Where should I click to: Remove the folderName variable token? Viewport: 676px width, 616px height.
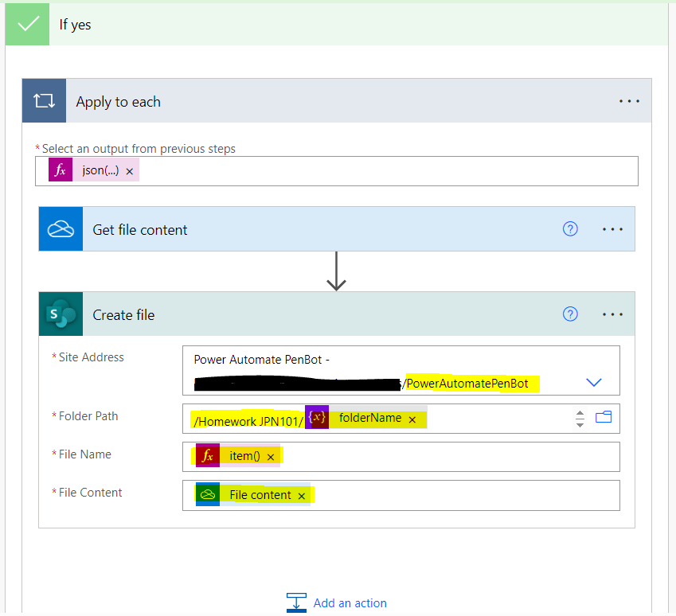(x=412, y=419)
